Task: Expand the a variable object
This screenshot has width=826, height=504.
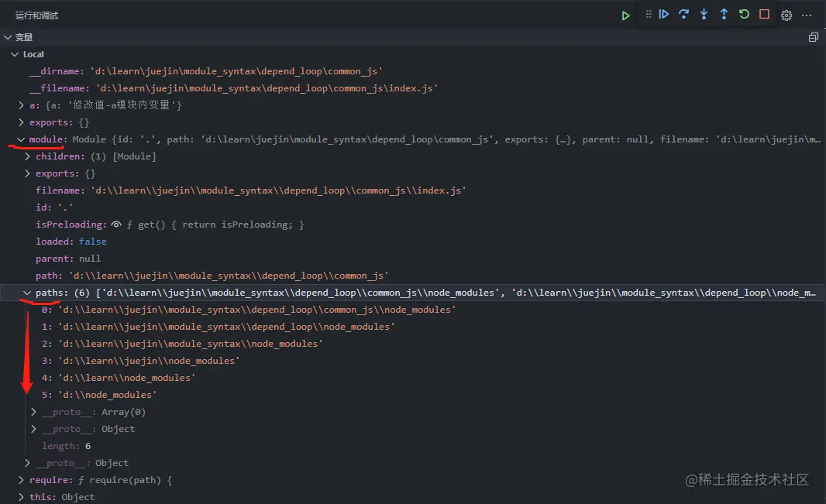Action: (21, 105)
